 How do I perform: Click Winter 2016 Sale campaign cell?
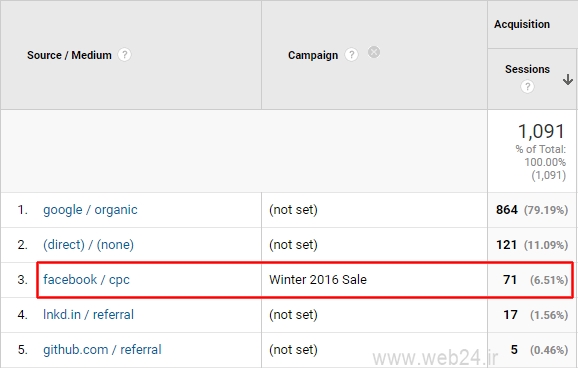318,280
